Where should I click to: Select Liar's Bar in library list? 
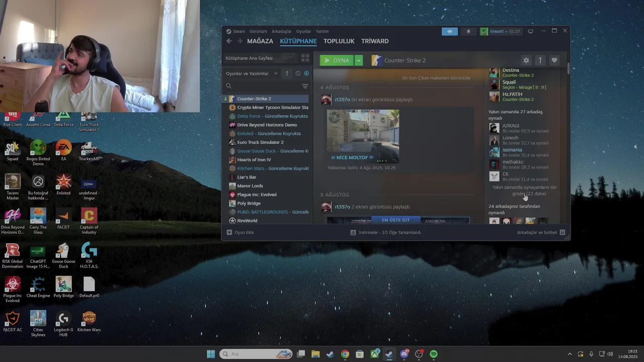tap(267, 177)
